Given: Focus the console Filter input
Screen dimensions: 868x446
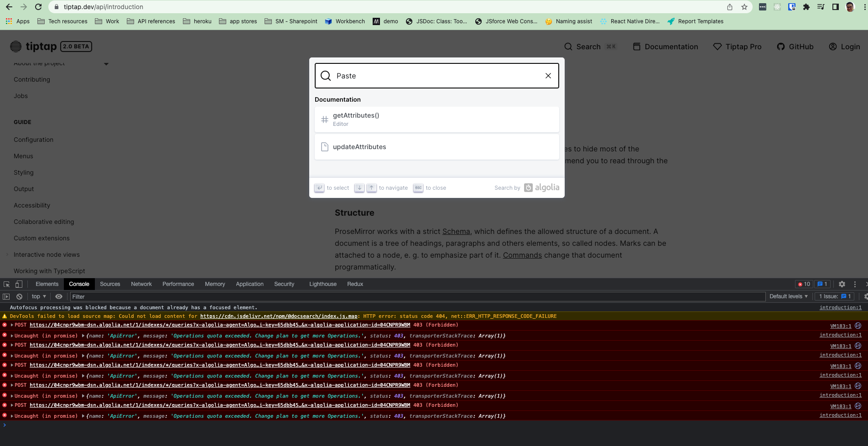Looking at the screenshot, I should coord(418,296).
